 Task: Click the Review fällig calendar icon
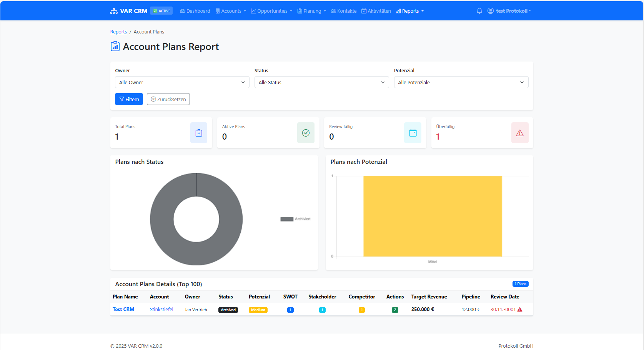pyautogui.click(x=413, y=133)
